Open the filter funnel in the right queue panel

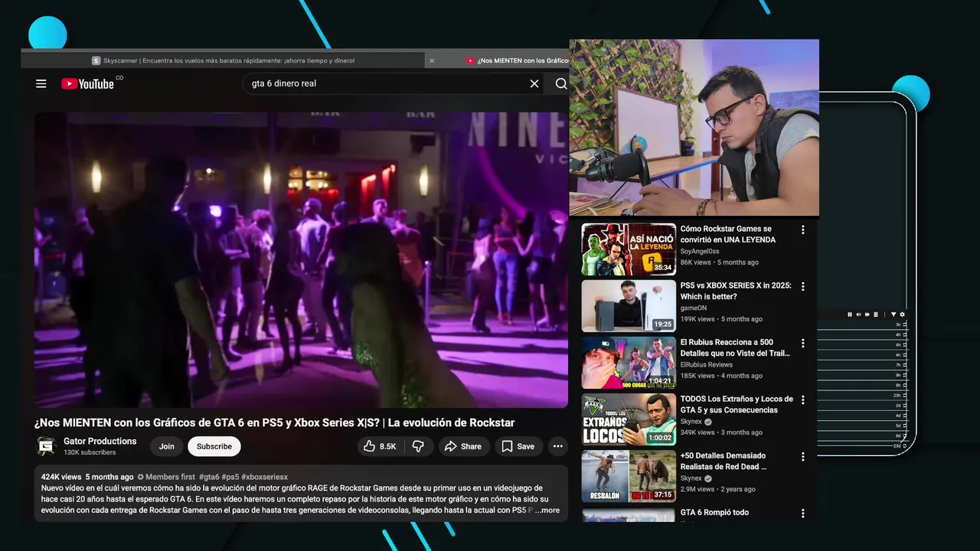click(x=893, y=315)
